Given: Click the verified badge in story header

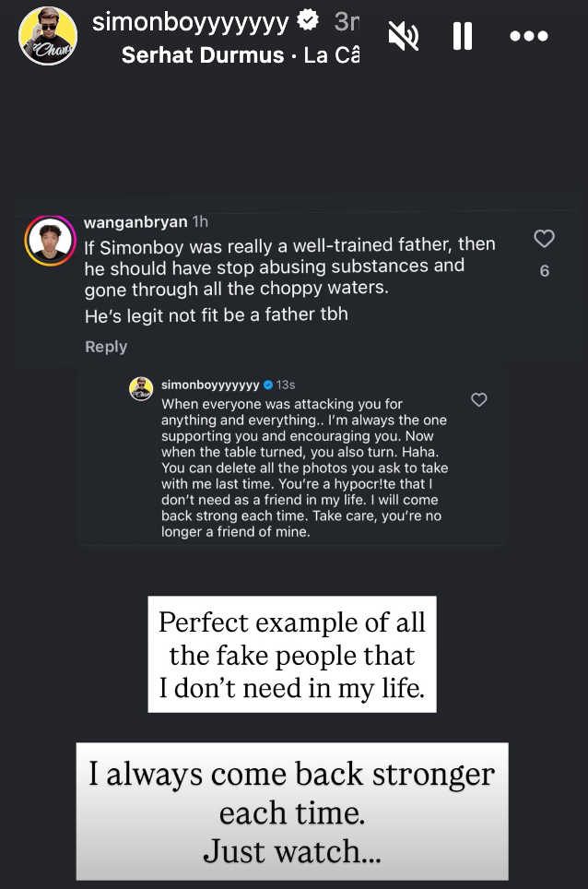Looking at the screenshot, I should [x=311, y=22].
